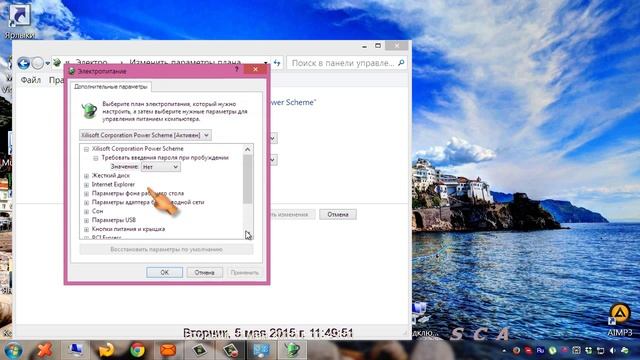This screenshot has width=640, height=360.
Task: Open the computer monitor taskbar icon
Action: coord(76,350)
